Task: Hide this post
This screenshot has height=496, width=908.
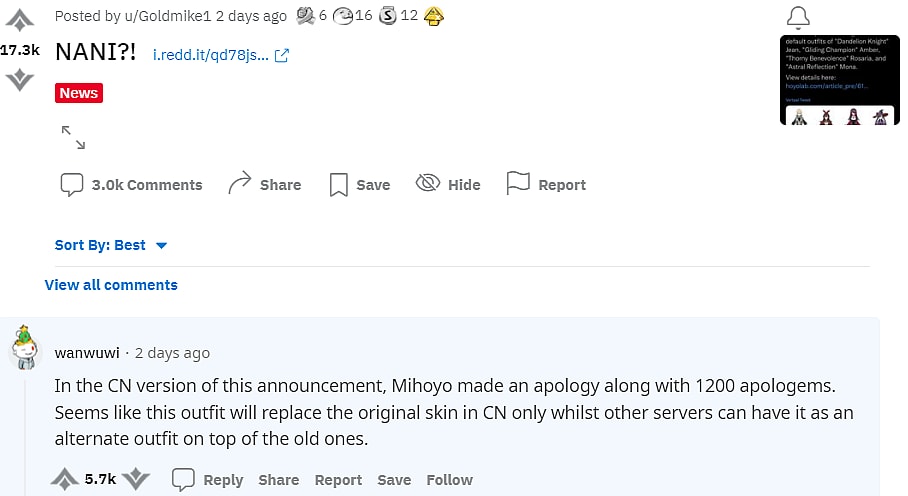Action: point(448,185)
